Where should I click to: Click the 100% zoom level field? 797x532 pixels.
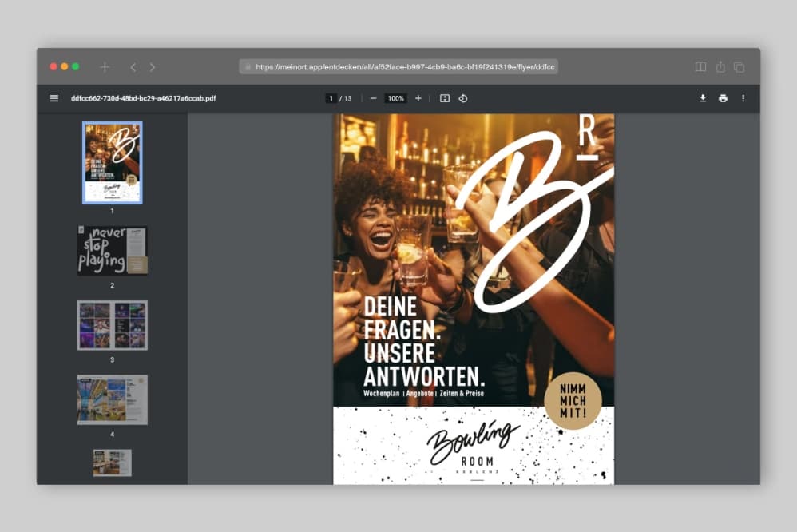[x=395, y=98]
